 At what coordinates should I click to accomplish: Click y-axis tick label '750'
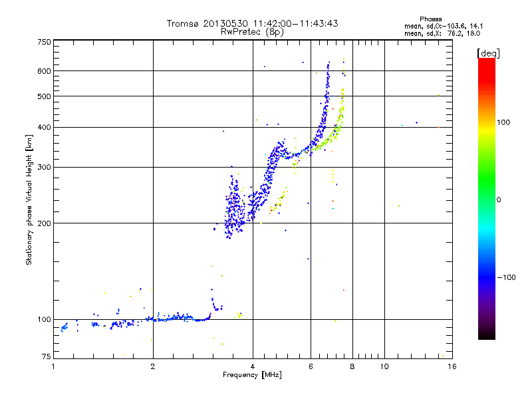[x=44, y=42]
